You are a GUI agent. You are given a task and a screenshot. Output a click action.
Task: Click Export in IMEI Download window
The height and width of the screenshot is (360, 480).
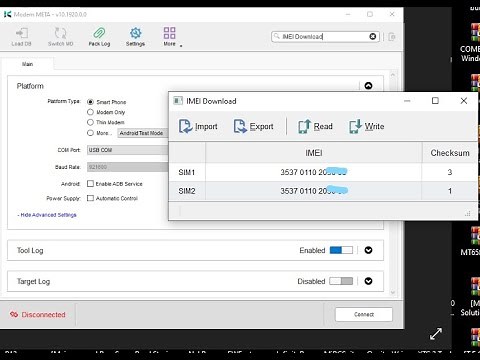coord(253,126)
